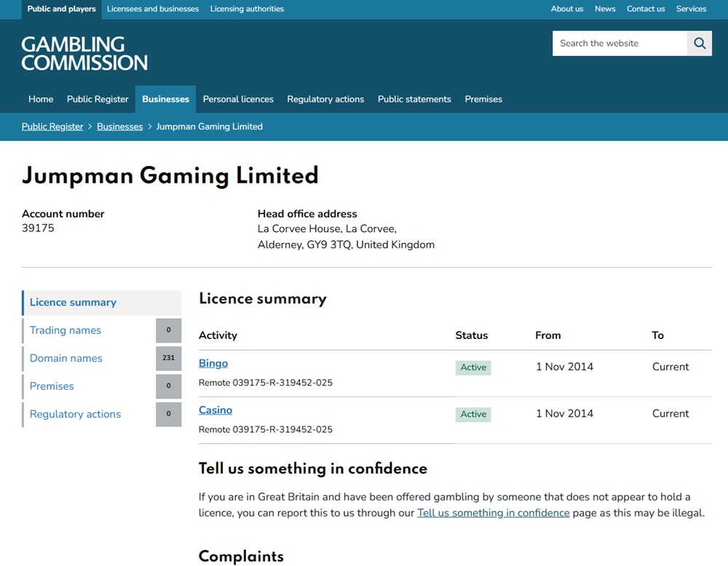The height and width of the screenshot is (566, 728).
Task: Open Licence summary sidebar tab
Action: (x=102, y=303)
